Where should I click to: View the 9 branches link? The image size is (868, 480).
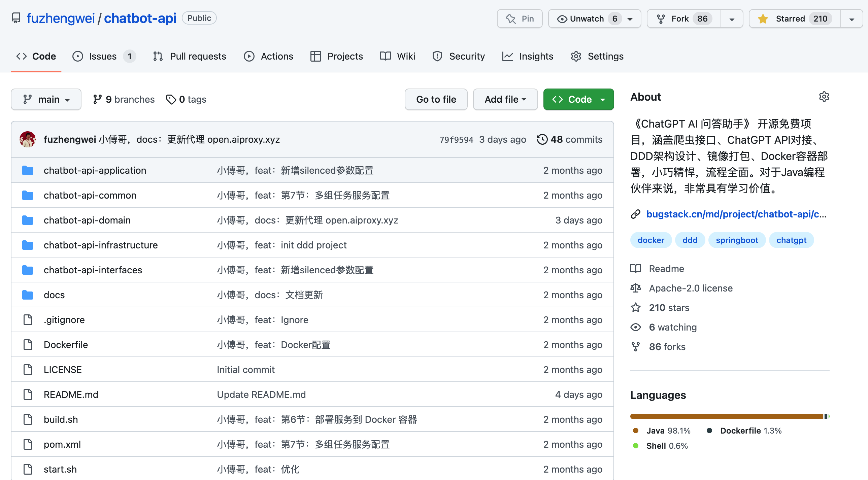click(124, 100)
